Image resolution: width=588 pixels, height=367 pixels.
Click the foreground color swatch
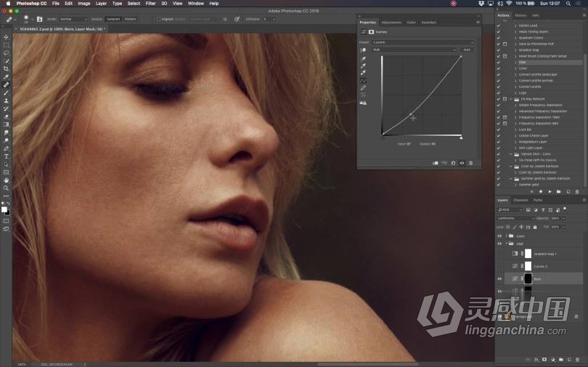pos(4,210)
